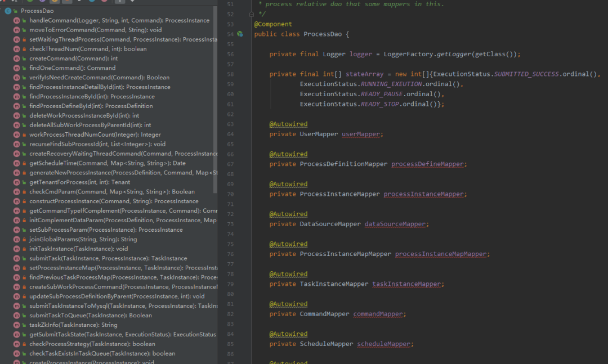Click the method icon of handleCommand

click(17, 20)
